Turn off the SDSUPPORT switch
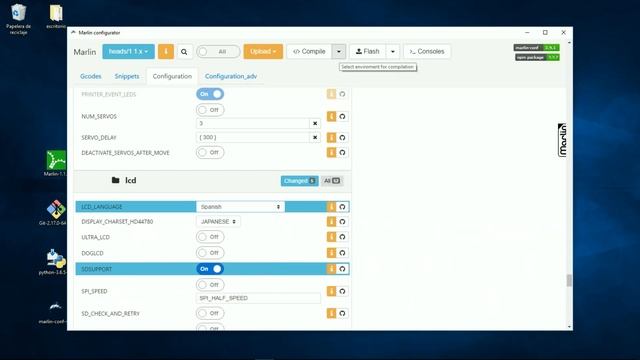 210,269
